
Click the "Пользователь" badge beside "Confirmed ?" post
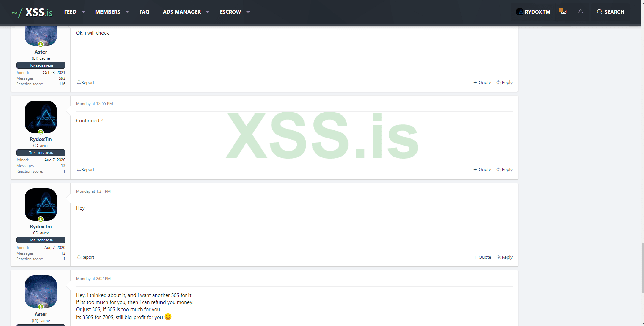point(41,153)
